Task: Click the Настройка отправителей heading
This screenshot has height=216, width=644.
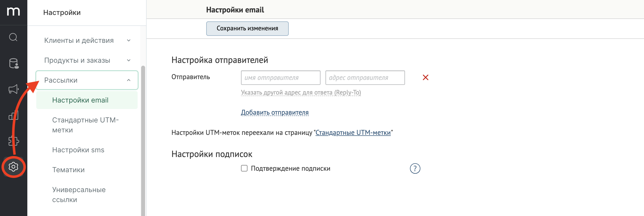Action: coord(220,60)
